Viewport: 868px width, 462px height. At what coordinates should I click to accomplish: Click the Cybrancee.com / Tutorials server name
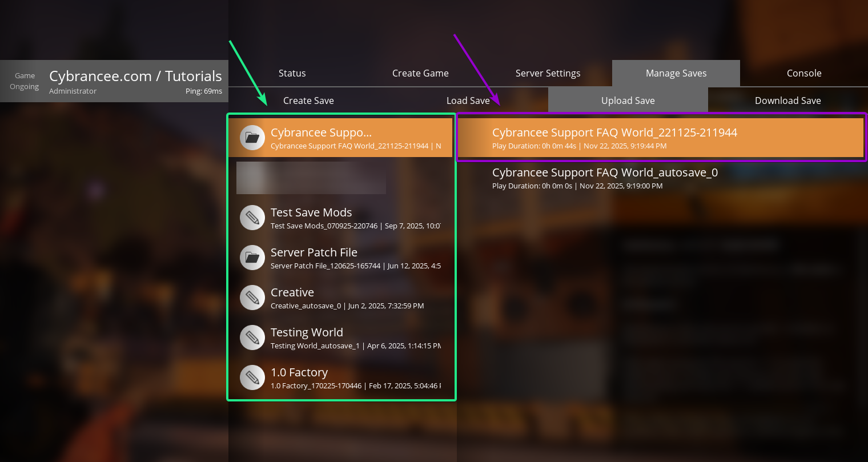135,76
